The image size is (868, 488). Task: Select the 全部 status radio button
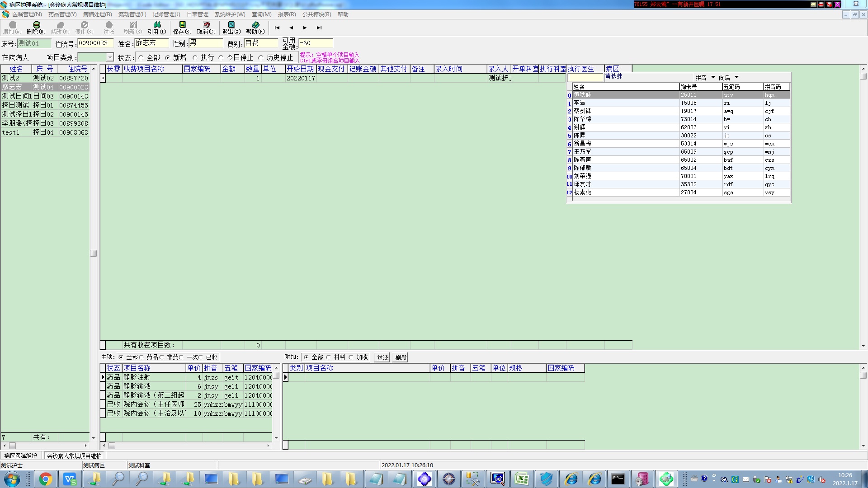click(141, 58)
